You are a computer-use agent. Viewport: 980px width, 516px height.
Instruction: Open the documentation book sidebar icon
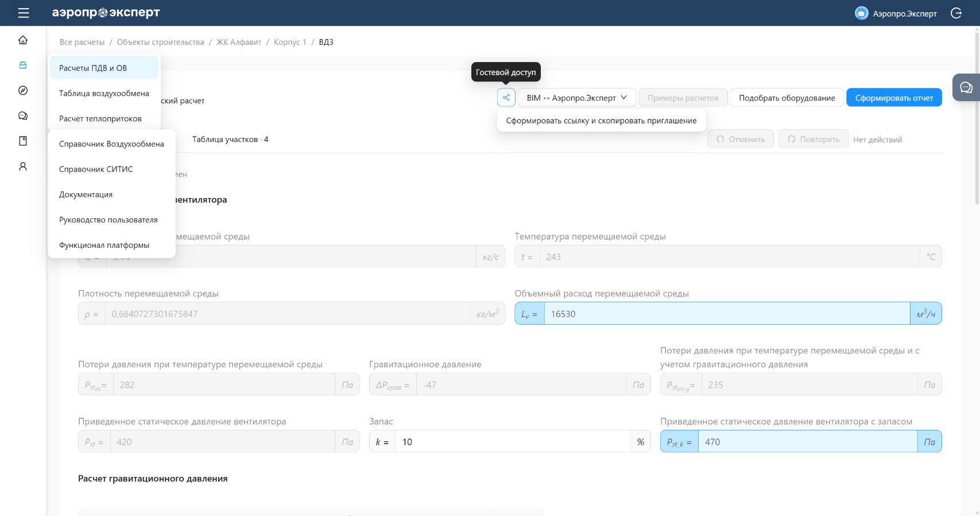(23, 141)
